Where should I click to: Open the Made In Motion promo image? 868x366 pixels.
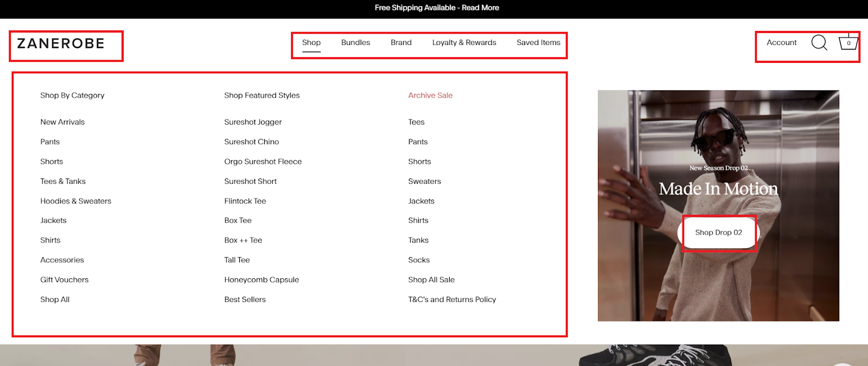(718, 206)
